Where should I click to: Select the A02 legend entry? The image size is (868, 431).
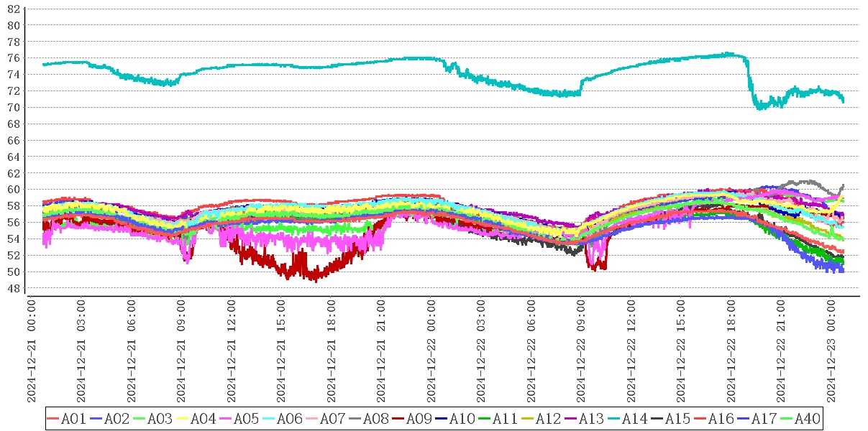[116, 419]
